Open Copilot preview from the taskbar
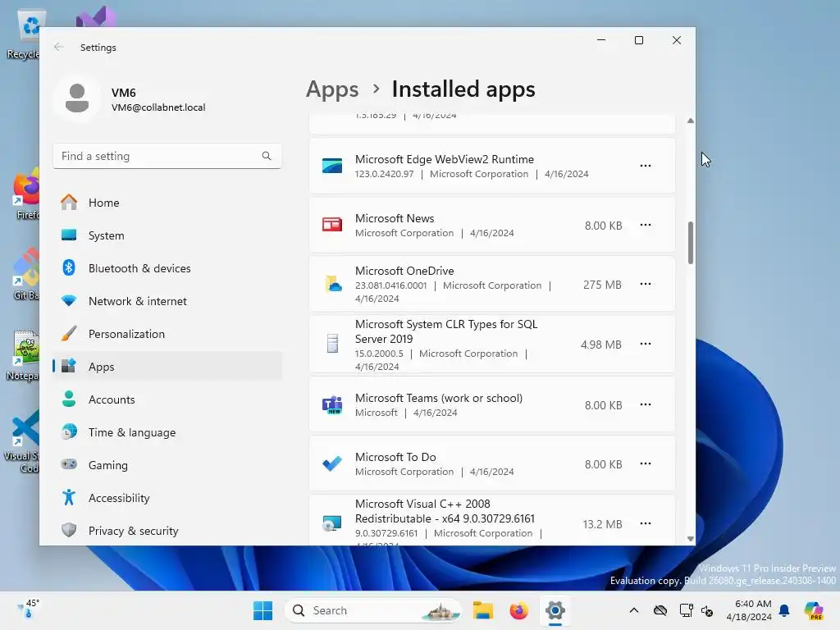Image resolution: width=840 pixels, height=630 pixels. (813, 610)
